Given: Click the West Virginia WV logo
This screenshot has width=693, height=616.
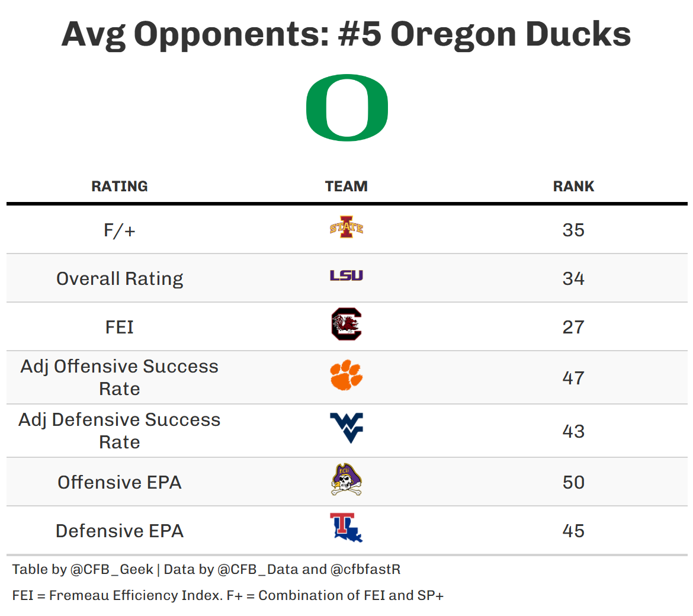Looking at the screenshot, I should [346, 428].
